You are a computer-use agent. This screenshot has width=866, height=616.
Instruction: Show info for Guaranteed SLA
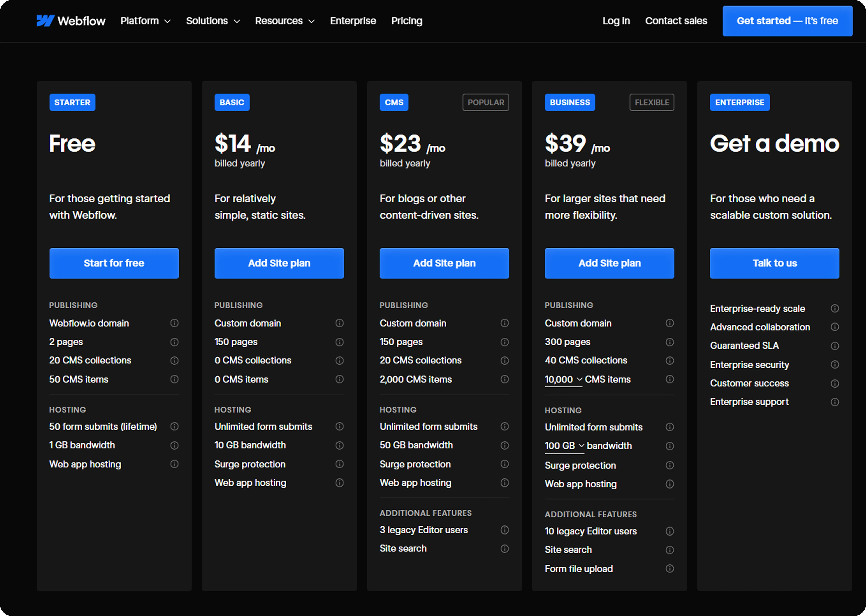click(x=835, y=346)
